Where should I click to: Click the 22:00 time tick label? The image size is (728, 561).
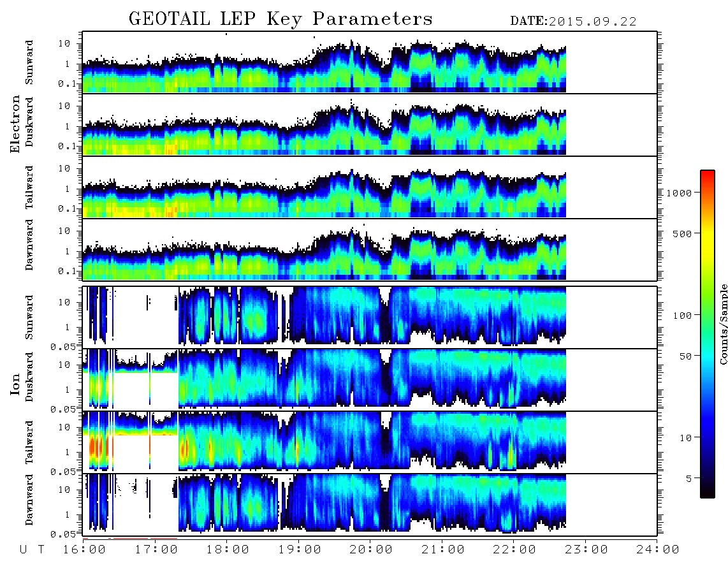(x=514, y=550)
